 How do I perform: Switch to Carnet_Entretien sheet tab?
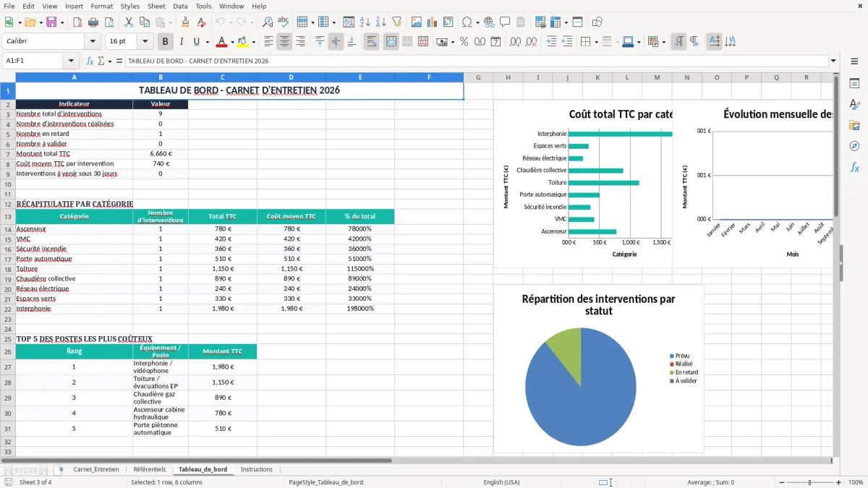(x=96, y=469)
